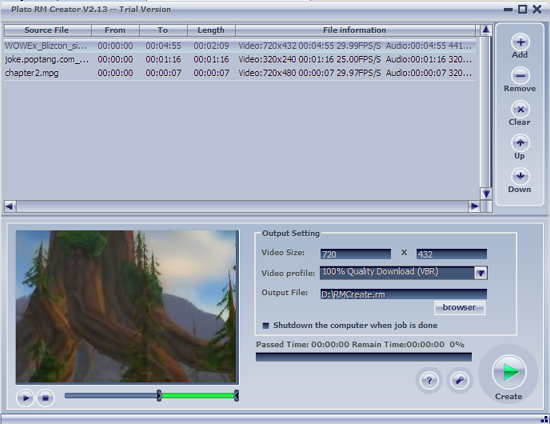Click the file list scroll up arrow
550x424 pixels.
[486, 30]
